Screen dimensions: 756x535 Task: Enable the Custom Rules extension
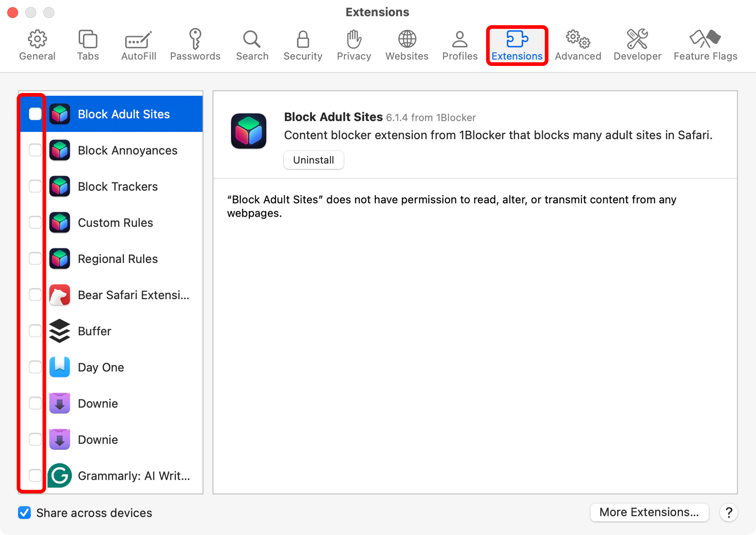(x=35, y=222)
